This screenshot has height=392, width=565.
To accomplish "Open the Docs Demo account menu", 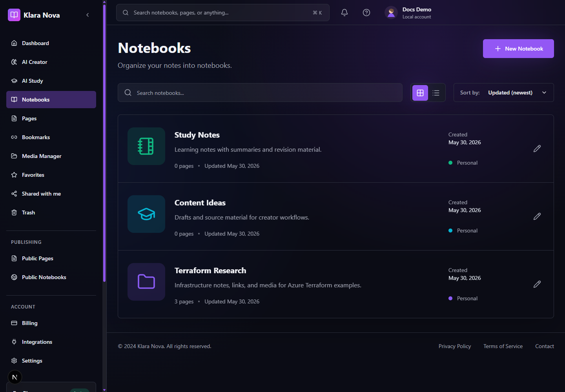I will tap(408, 13).
